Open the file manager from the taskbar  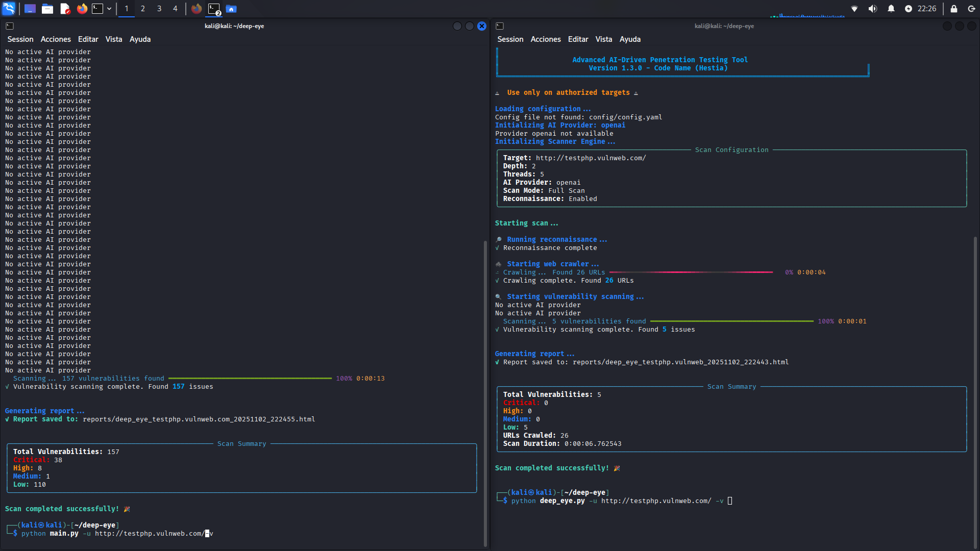coord(47,9)
